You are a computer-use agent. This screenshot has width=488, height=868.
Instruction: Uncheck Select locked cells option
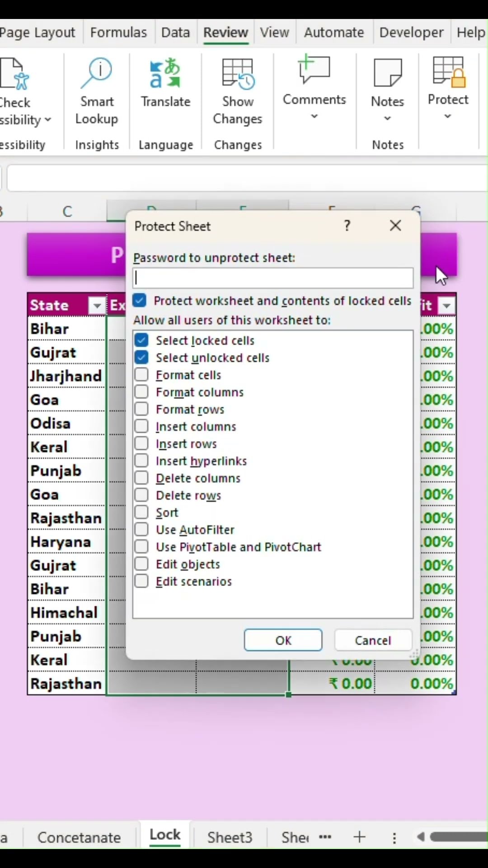click(141, 340)
